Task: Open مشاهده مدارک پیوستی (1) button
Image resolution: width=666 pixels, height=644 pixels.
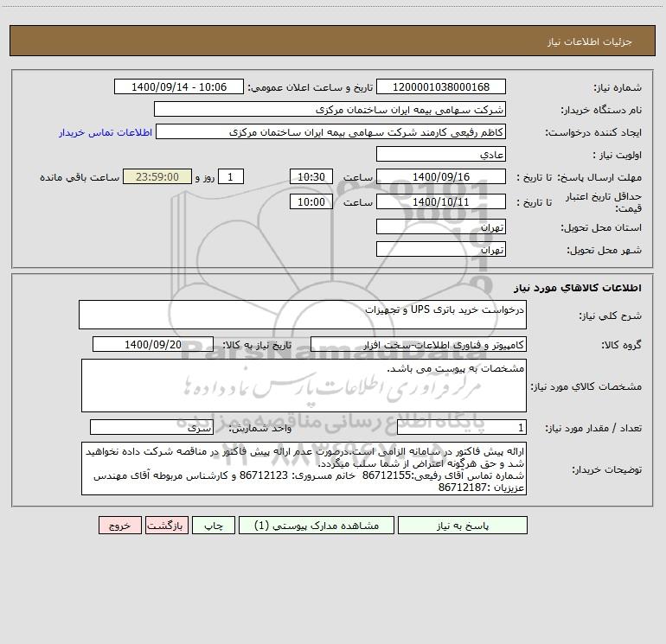Action: (317, 526)
